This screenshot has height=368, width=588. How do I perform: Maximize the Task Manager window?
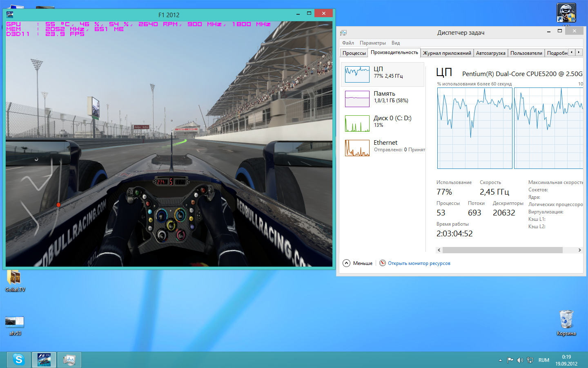(560, 31)
